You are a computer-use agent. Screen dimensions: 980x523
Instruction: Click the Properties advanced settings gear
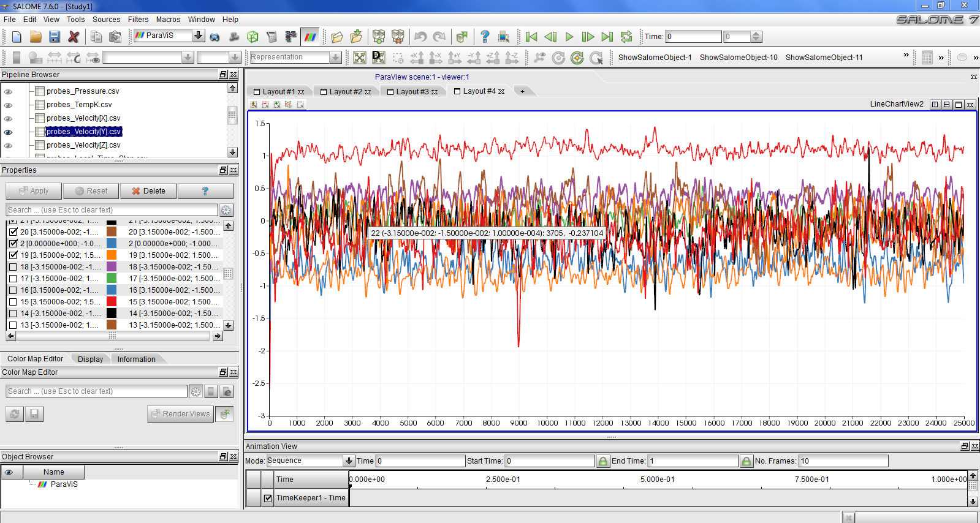coord(226,210)
